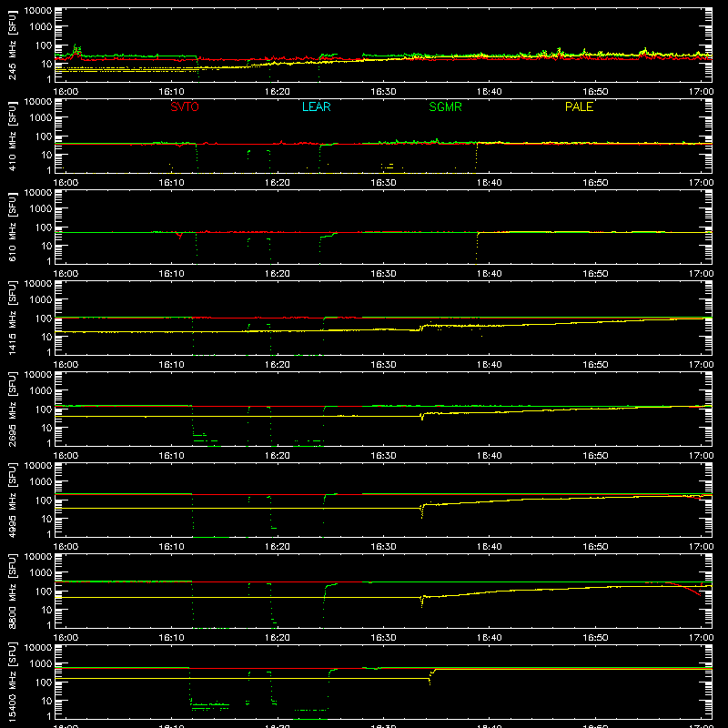Select the 610 MHz [SFU] axis label

12,227
